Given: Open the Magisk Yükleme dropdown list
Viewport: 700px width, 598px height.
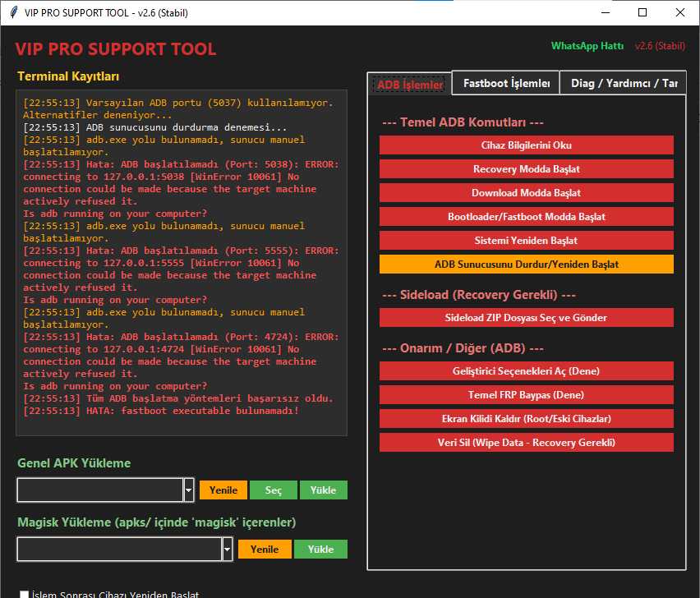Looking at the screenshot, I should [x=228, y=549].
